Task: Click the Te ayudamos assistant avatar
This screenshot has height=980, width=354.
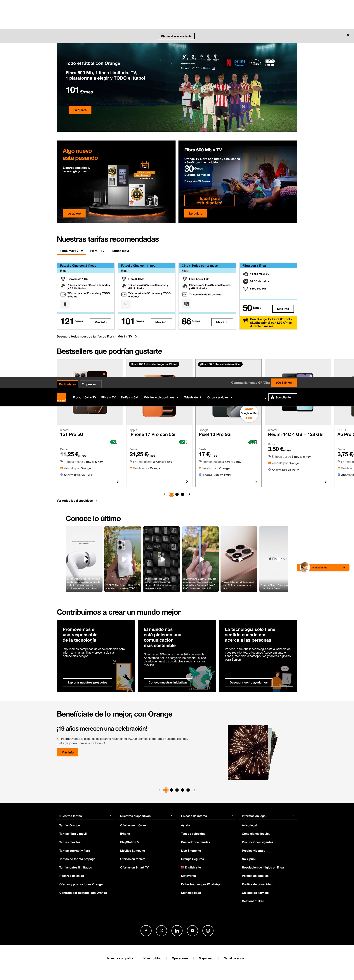Action: (x=304, y=567)
